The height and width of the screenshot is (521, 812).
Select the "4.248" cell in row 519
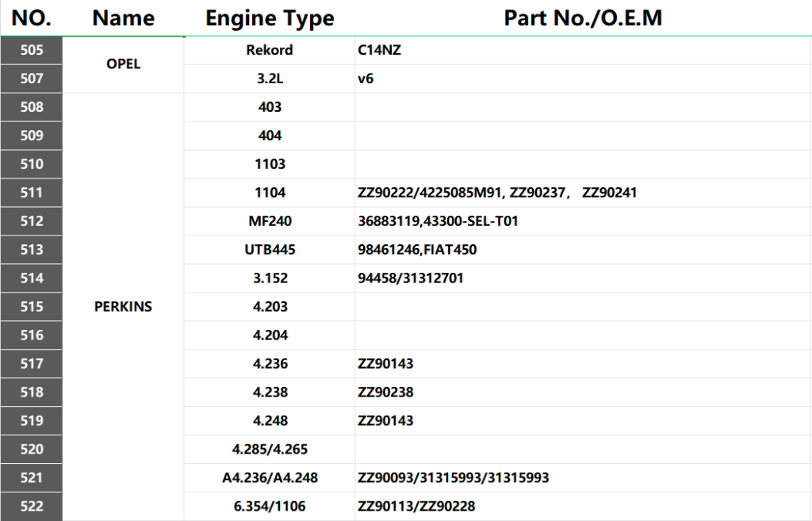coord(270,420)
